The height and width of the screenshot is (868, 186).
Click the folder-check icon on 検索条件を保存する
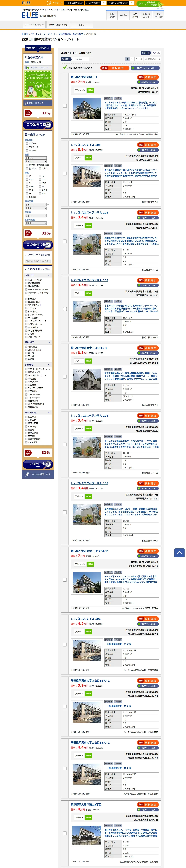coord(27,67)
